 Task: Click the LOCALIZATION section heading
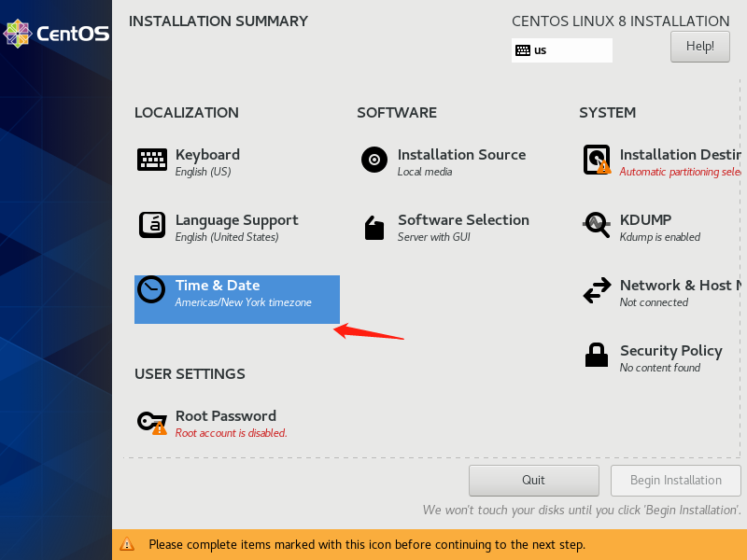point(186,113)
